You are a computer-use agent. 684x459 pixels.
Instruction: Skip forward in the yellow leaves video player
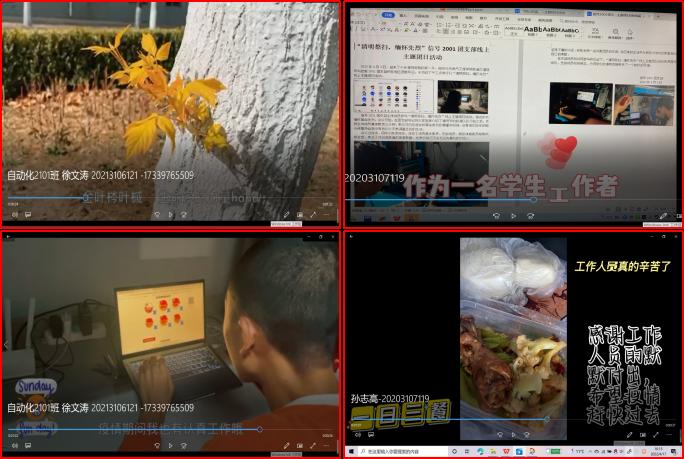click(184, 215)
